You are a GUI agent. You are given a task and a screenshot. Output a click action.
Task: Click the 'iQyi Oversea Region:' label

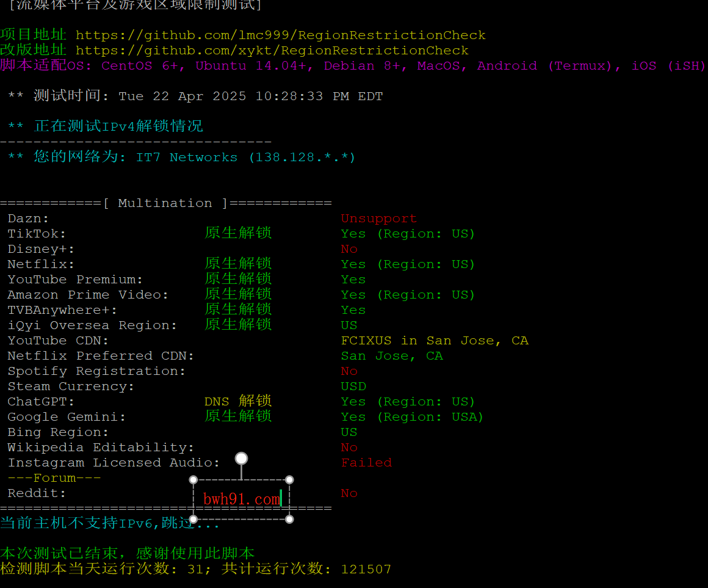click(x=92, y=325)
